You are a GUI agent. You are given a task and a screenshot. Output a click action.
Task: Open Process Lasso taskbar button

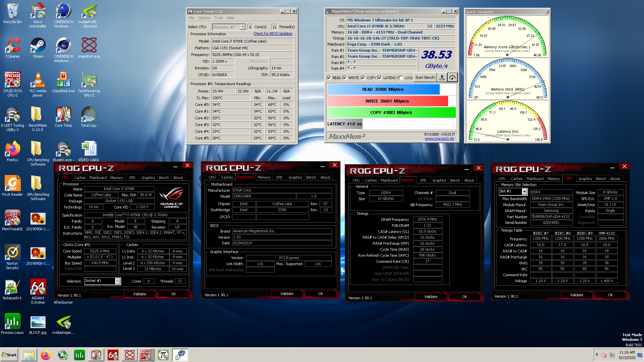coord(79,355)
